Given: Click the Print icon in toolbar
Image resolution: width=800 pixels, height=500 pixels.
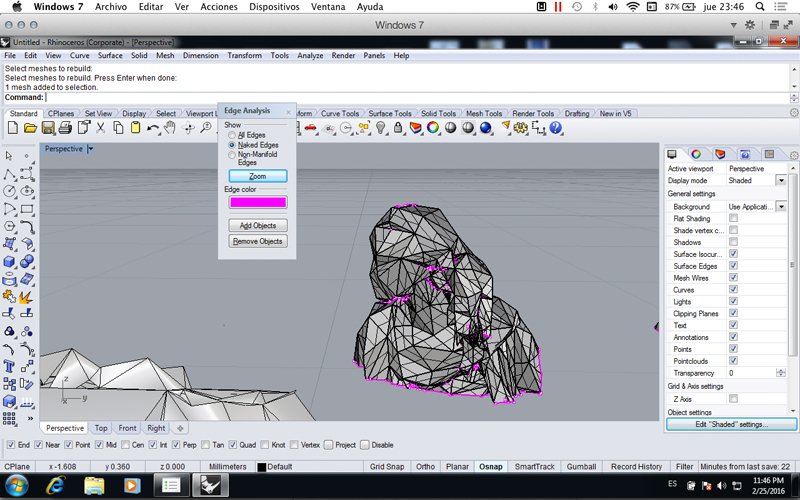Looking at the screenshot, I should (65, 128).
